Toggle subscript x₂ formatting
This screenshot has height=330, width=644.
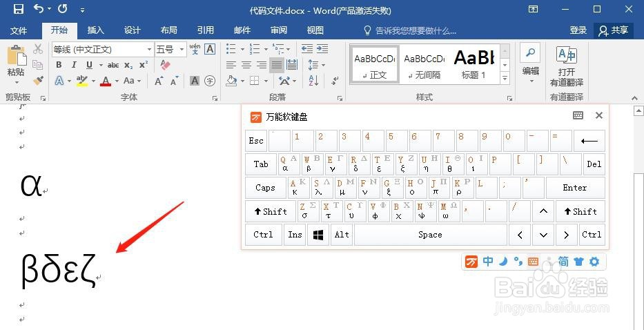point(128,65)
